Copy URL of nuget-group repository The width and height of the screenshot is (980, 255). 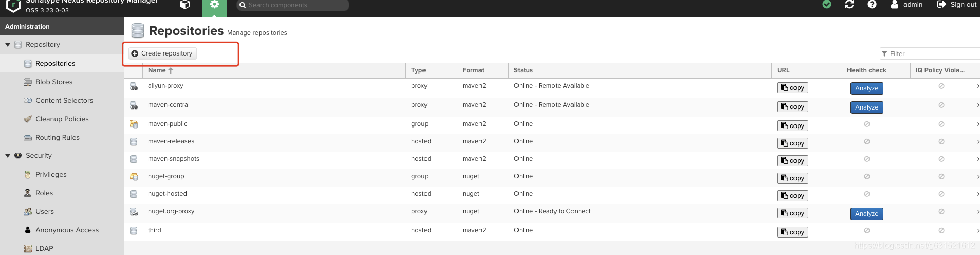[x=792, y=178]
